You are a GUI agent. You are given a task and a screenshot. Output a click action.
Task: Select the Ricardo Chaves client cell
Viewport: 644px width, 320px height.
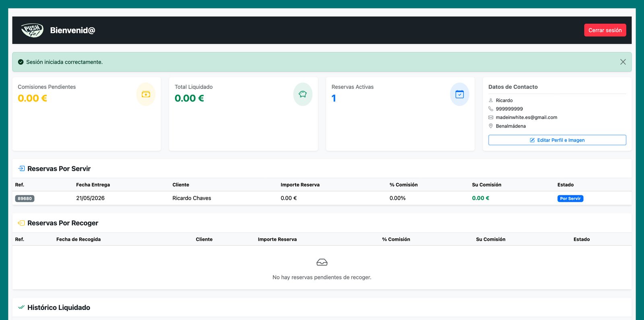click(192, 198)
